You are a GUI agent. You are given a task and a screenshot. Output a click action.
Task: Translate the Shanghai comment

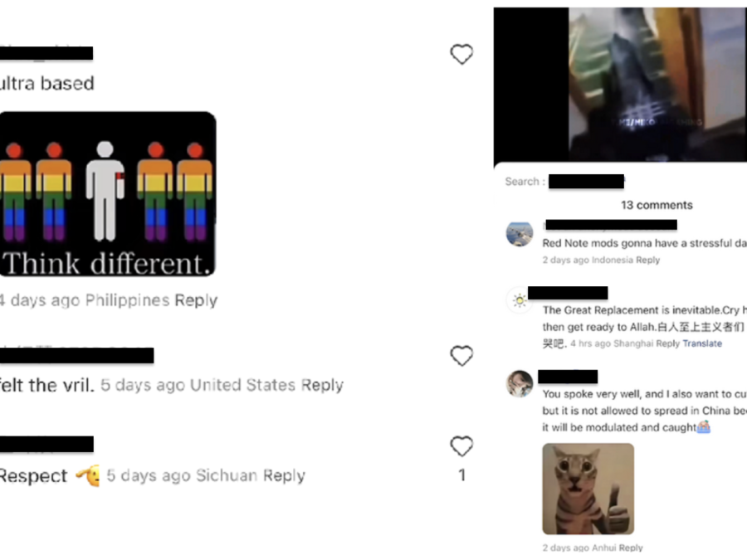pos(702,343)
